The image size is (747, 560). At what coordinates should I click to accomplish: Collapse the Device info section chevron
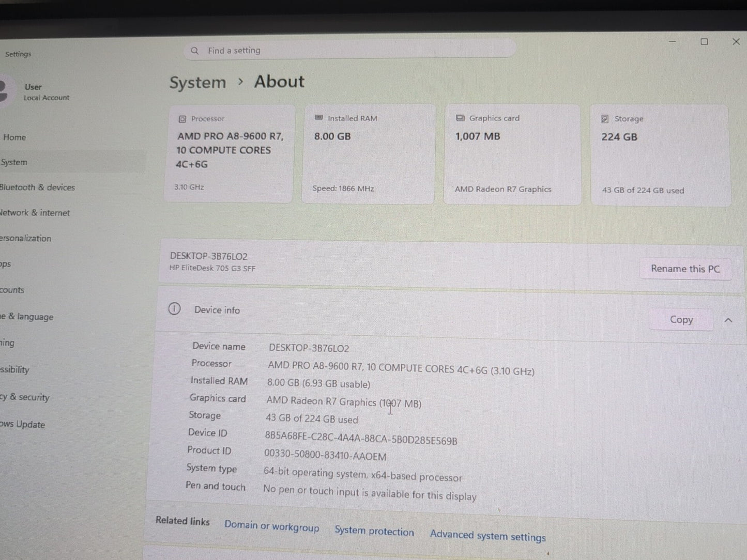click(x=728, y=320)
